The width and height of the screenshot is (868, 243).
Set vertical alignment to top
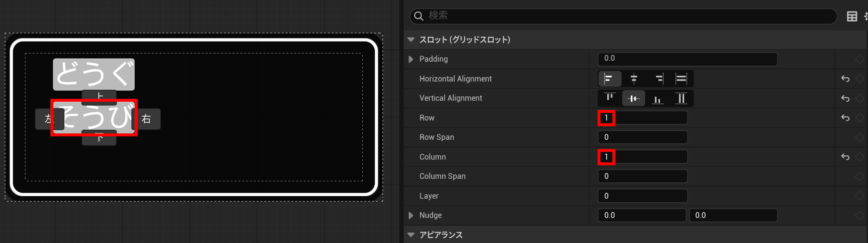[609, 98]
